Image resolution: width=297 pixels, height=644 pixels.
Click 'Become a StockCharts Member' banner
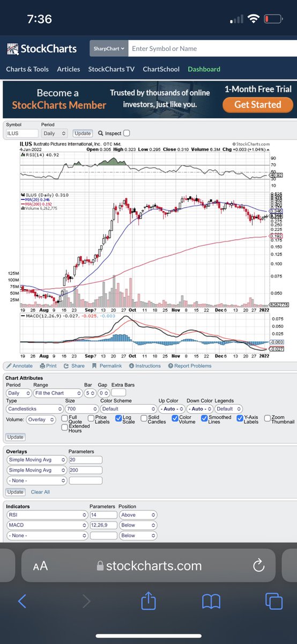click(58, 99)
